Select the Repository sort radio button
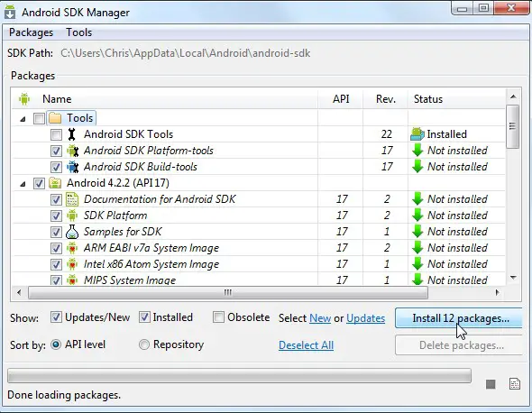Viewport: 532px width, 413px height. [144, 344]
